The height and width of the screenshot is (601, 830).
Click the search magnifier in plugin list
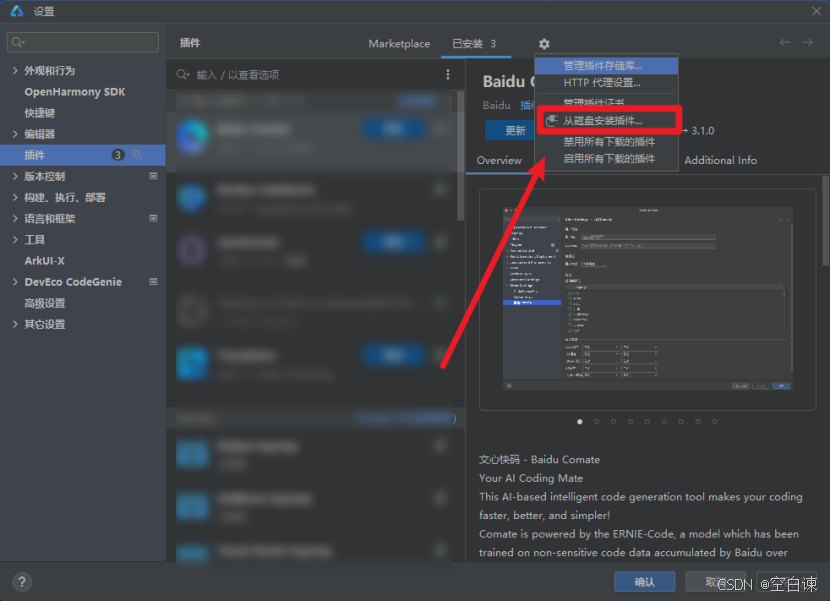[183, 75]
